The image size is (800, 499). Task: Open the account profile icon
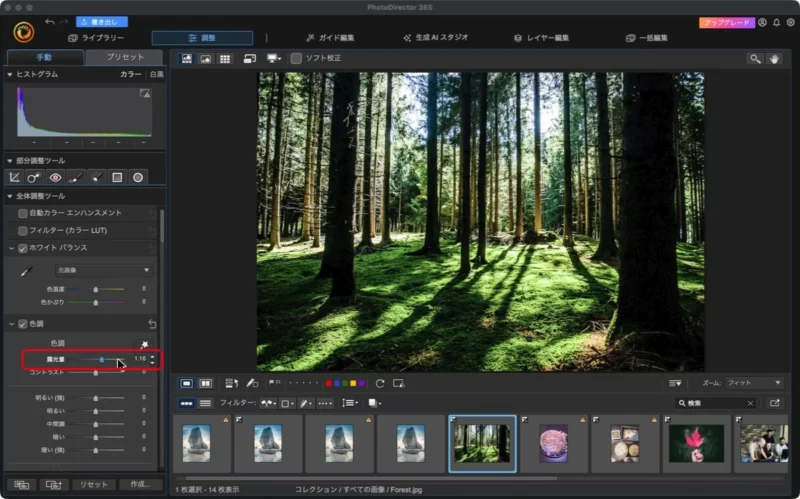coord(762,22)
